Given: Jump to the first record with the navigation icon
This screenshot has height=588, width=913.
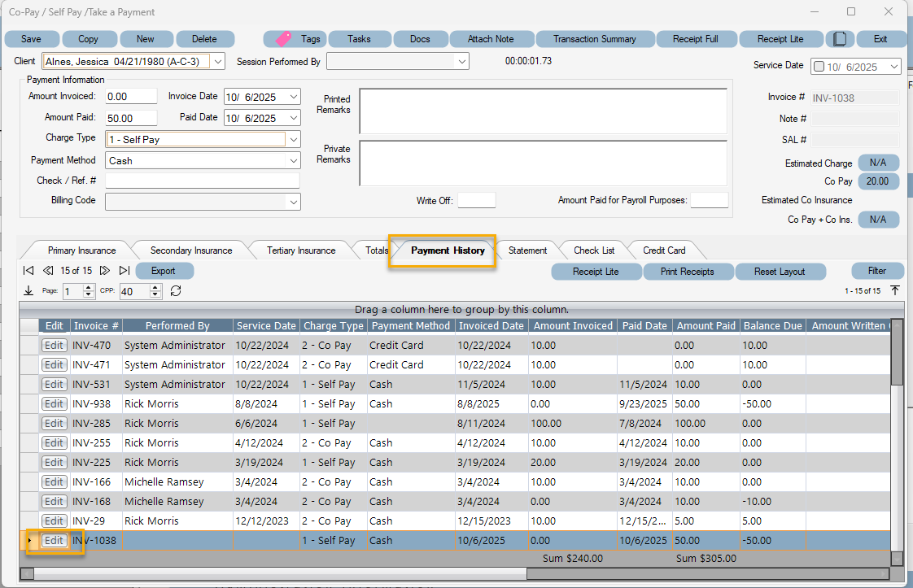Looking at the screenshot, I should [28, 271].
